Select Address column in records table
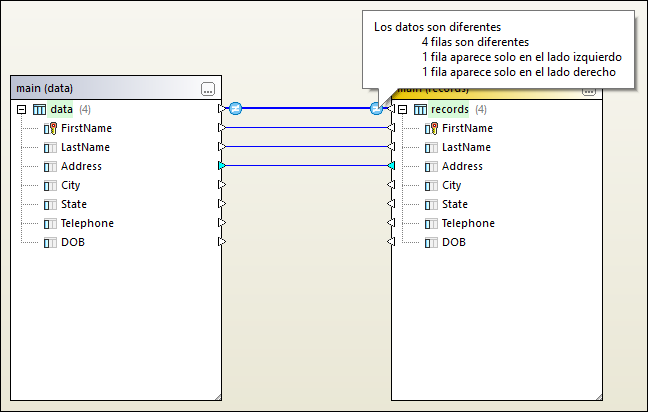The width and height of the screenshot is (648, 412). click(x=462, y=166)
